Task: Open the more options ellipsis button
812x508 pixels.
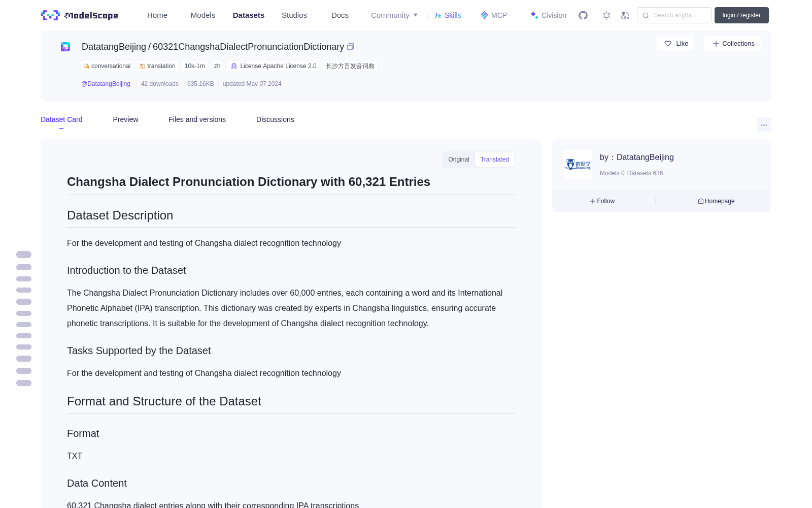Action: (x=764, y=124)
